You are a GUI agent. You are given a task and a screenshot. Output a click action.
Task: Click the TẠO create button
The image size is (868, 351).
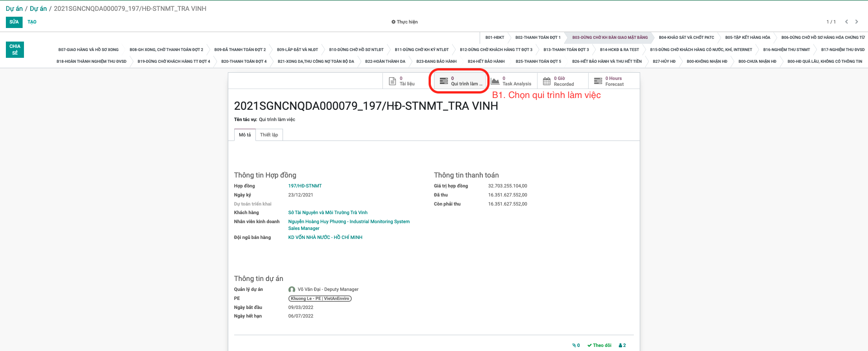pos(32,22)
